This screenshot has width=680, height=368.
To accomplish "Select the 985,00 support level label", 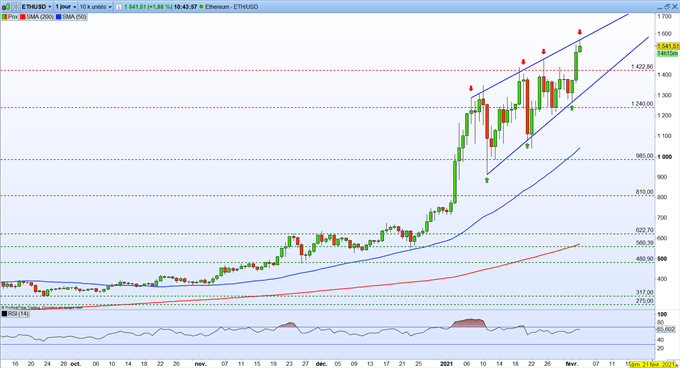I will click(644, 156).
